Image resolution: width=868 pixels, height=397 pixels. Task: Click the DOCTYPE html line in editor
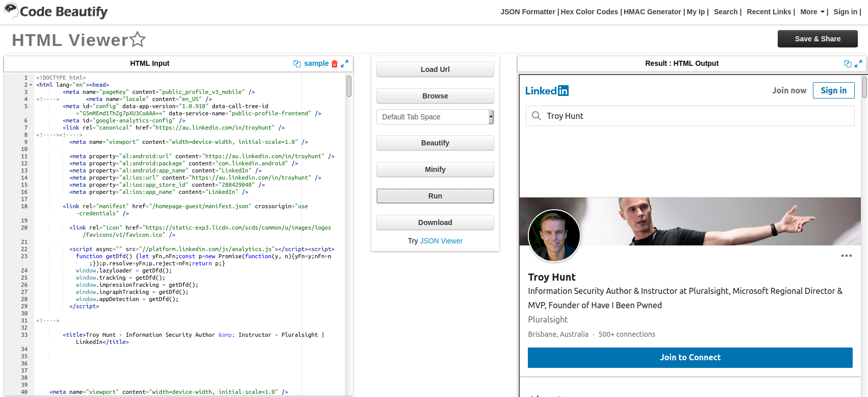click(61, 78)
